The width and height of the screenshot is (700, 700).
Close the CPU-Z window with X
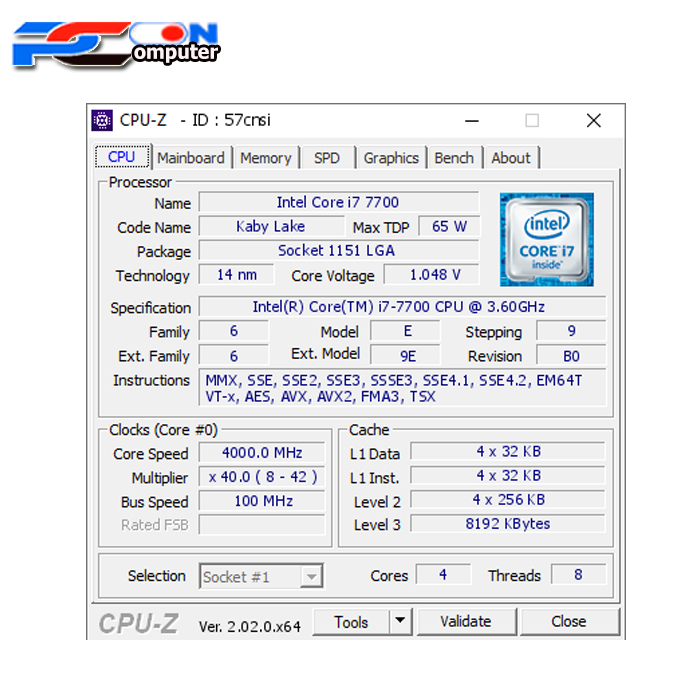(593, 121)
